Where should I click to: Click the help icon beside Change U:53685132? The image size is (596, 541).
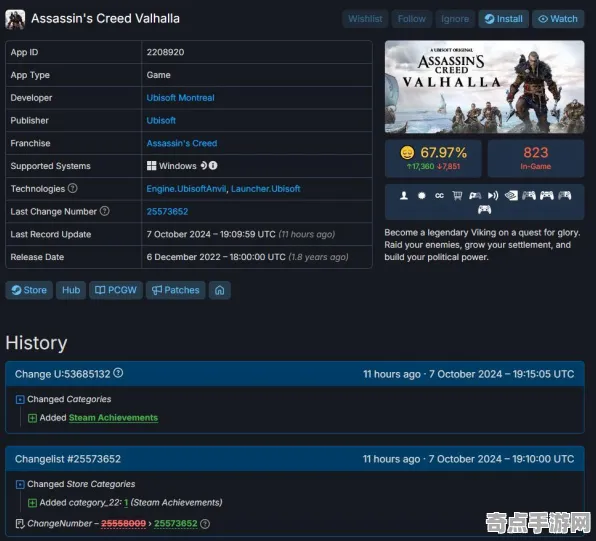pyautogui.click(x=118, y=373)
